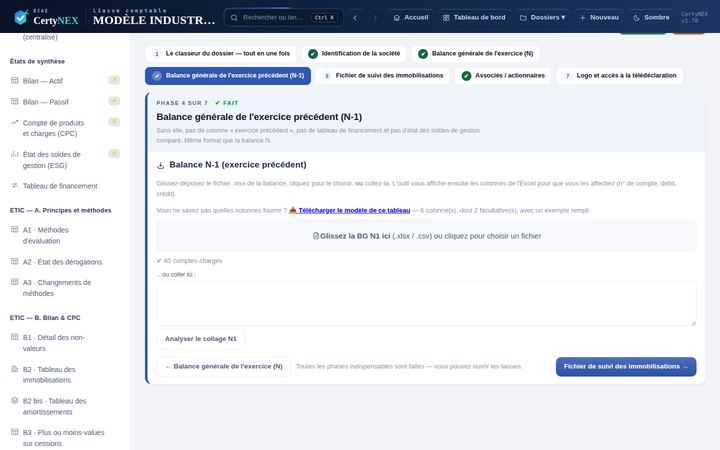This screenshot has width=720, height=450.
Task: Click the CertyNEX shield logo
Action: 21,17
